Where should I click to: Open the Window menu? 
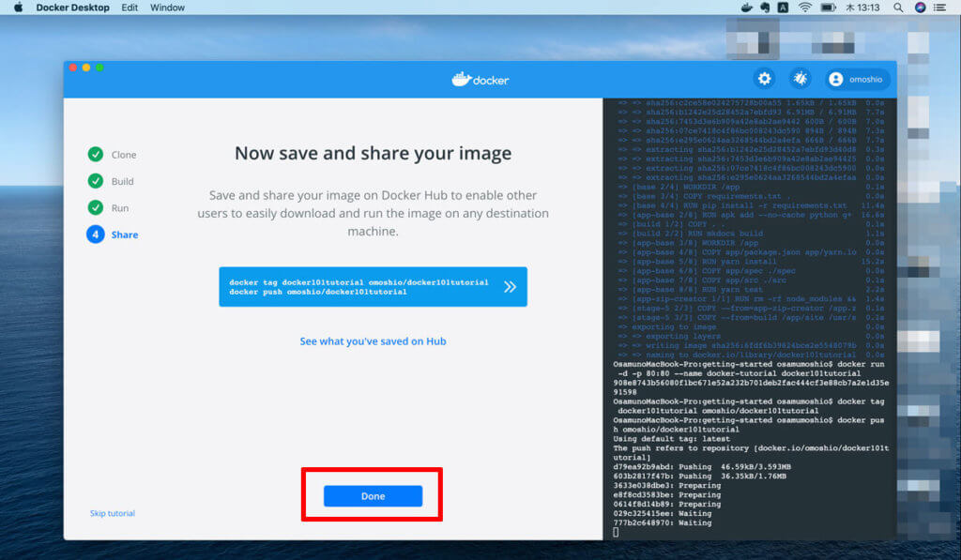coord(167,8)
